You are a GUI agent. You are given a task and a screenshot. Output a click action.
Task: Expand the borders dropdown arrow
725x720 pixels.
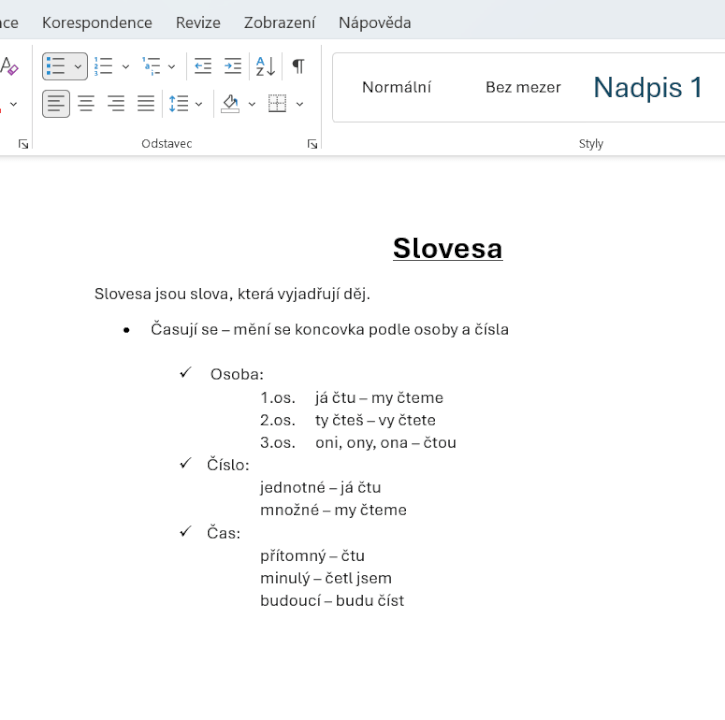(300, 104)
